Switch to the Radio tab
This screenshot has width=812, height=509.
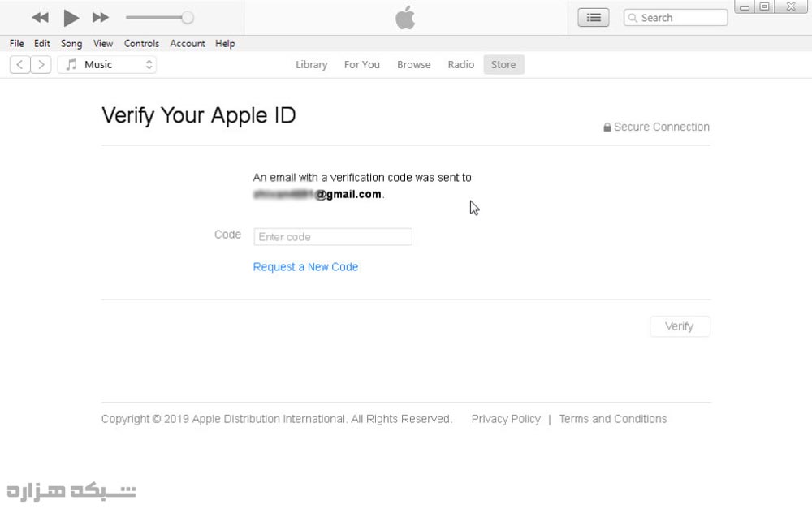click(461, 65)
